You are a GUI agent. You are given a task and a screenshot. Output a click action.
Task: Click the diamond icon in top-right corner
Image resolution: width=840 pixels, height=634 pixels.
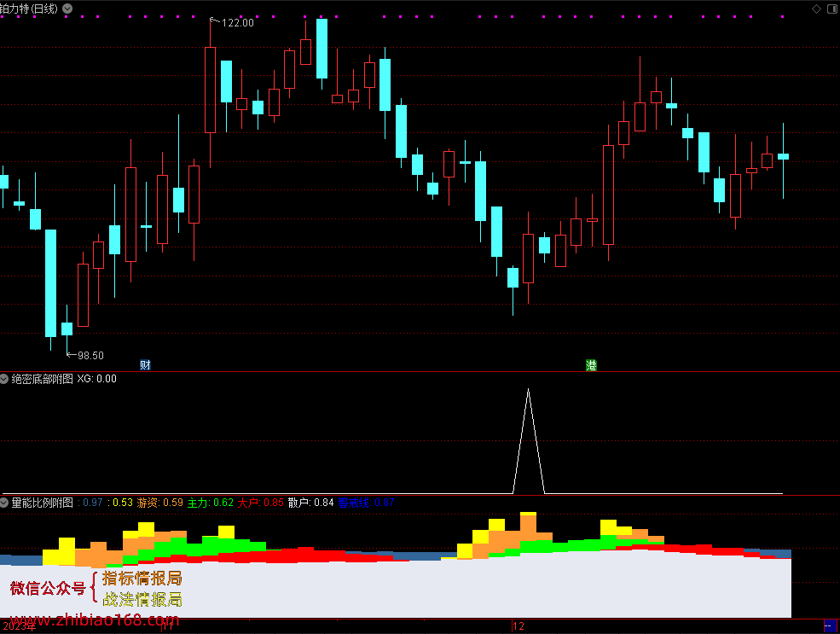816,9
